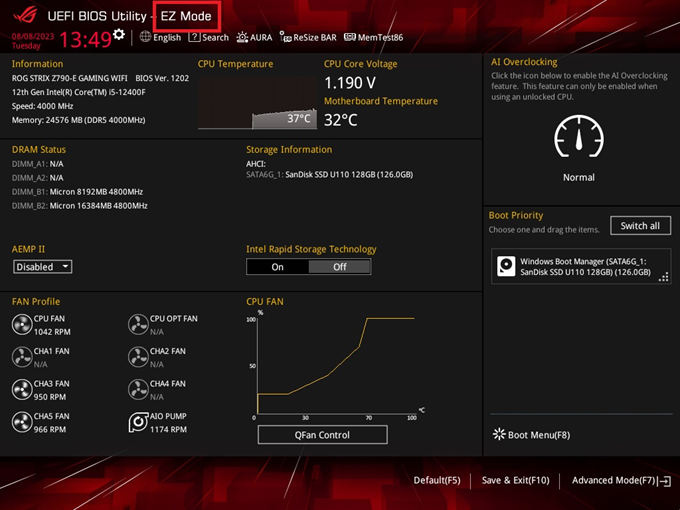Click DIMM_A1: N/A entry

click(x=38, y=164)
